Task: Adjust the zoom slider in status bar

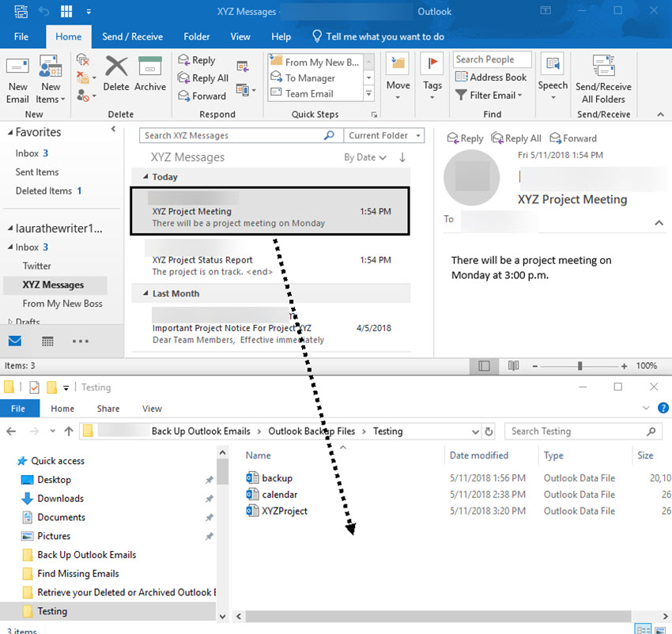Action: tap(580, 366)
